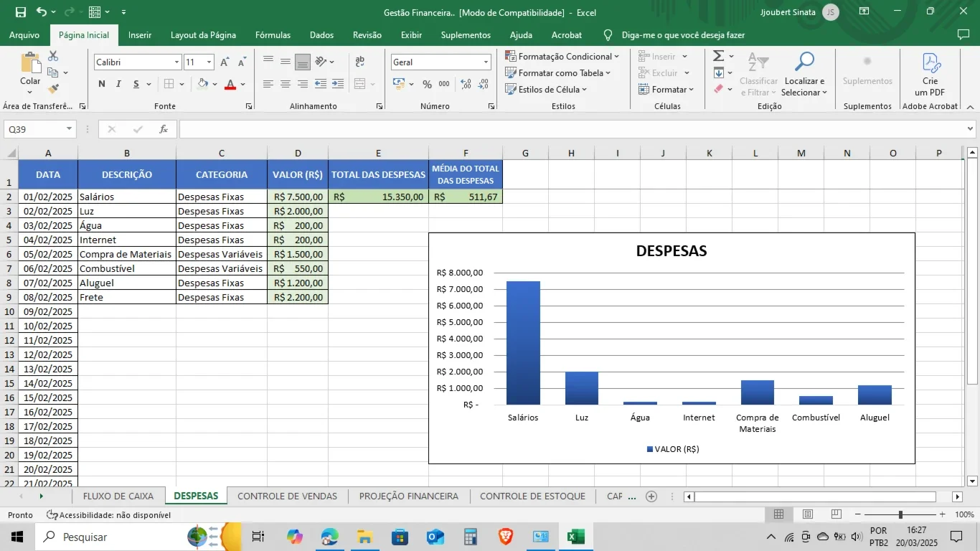Switch to Page Layout view in status bar

pos(808,514)
